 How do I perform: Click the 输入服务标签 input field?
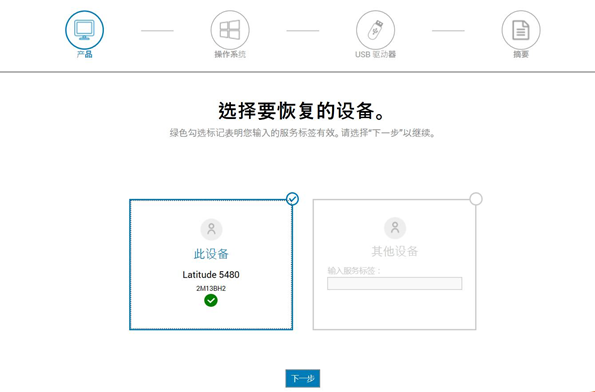pos(395,283)
